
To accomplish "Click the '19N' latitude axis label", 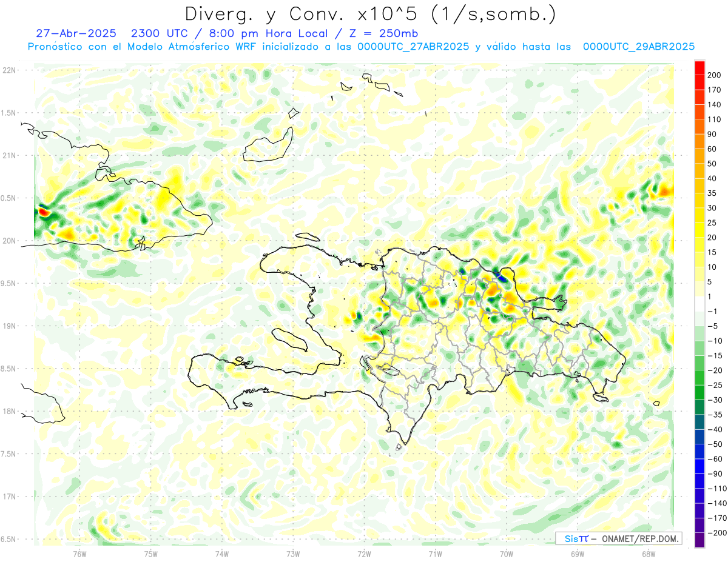I will coord(9,326).
